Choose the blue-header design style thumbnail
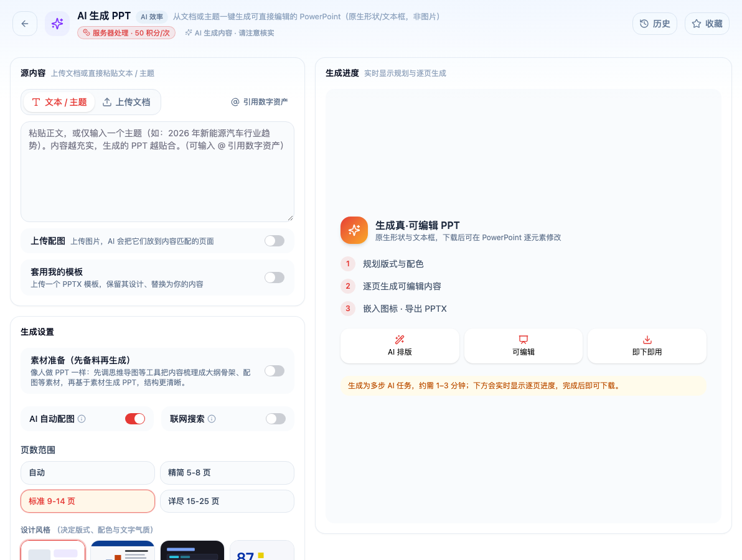This screenshot has height=560, width=742. (123, 551)
